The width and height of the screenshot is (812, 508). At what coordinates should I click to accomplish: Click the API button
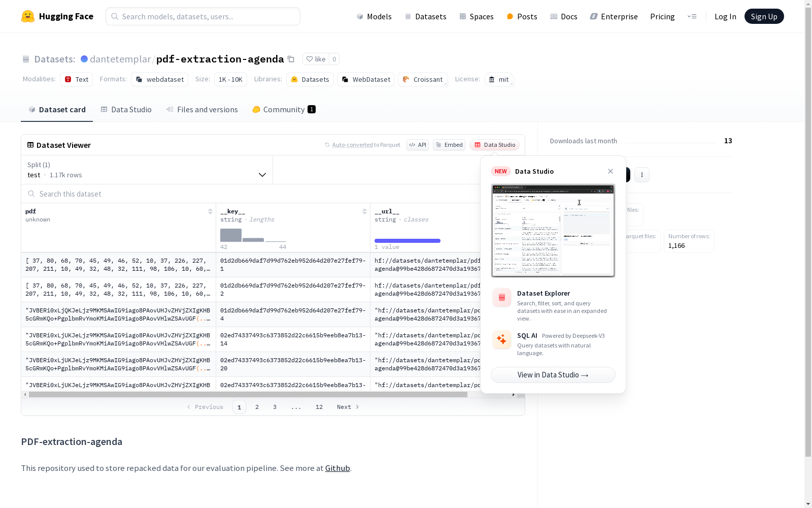418,145
